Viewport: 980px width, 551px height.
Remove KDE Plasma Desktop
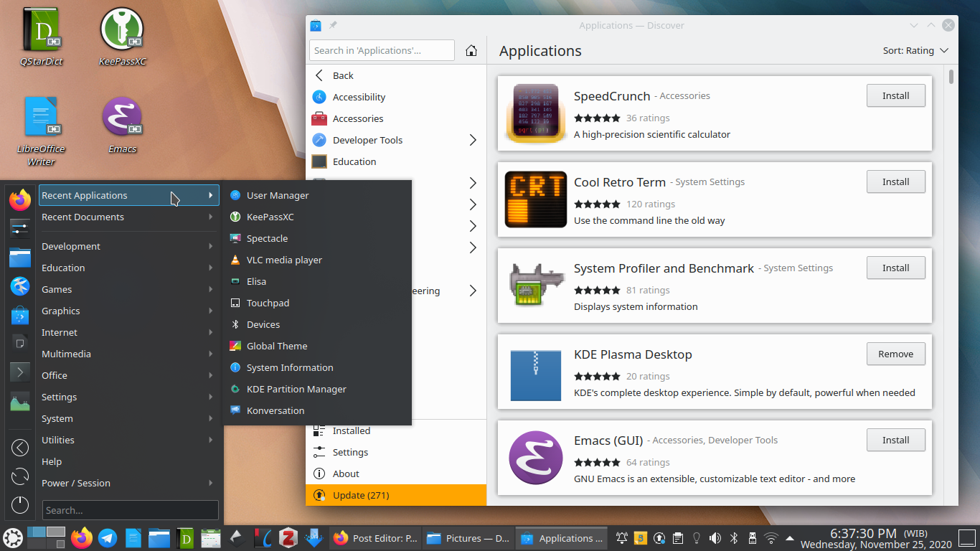pyautogui.click(x=895, y=354)
